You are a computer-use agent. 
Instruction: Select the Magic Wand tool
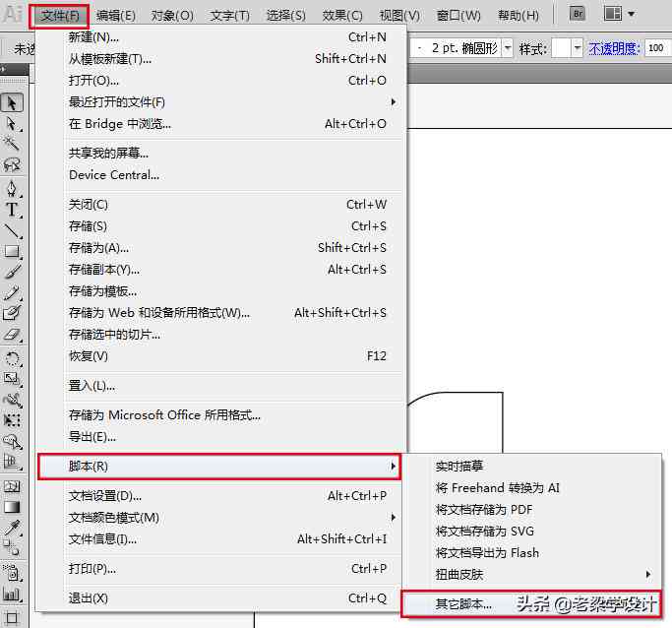[12, 144]
